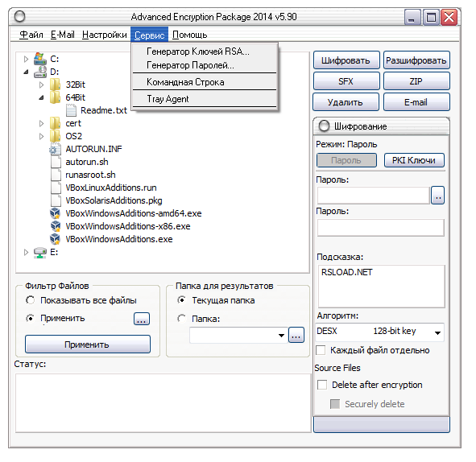The width and height of the screenshot is (476, 462).
Task: Enable Delete after encryption checkbox
Action: 322,385
